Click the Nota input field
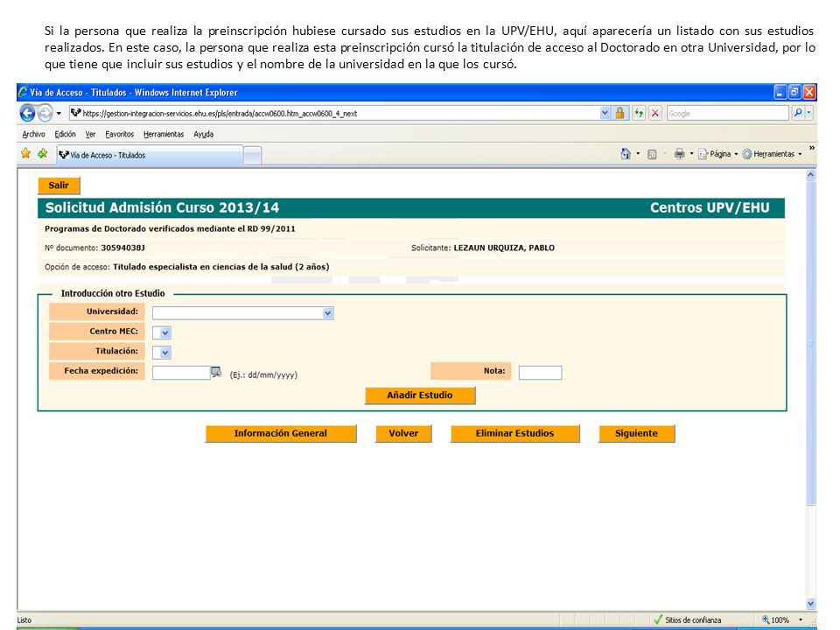This screenshot has height=630, width=840. point(540,373)
